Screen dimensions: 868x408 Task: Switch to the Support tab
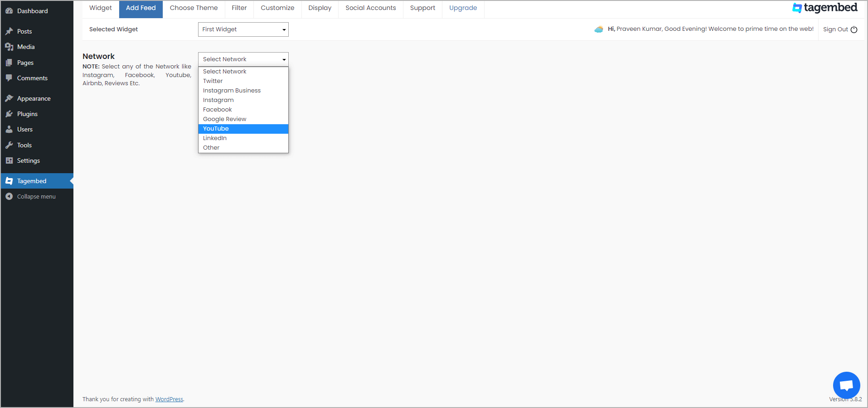(422, 8)
